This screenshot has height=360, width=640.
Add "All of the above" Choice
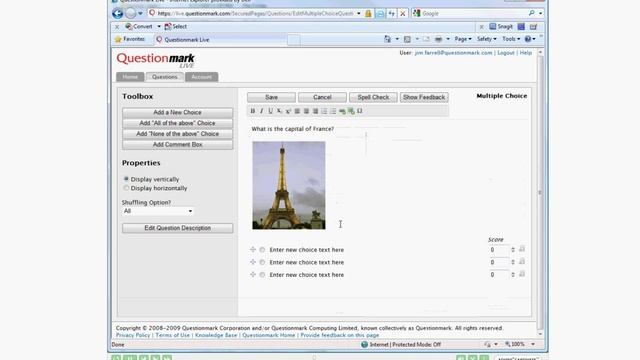coord(178,123)
